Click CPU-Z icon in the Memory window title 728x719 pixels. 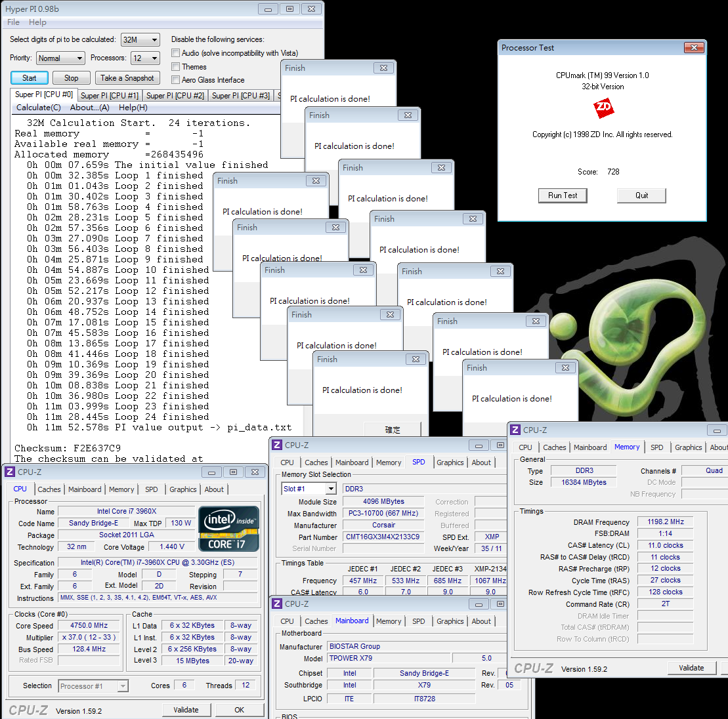(515, 430)
